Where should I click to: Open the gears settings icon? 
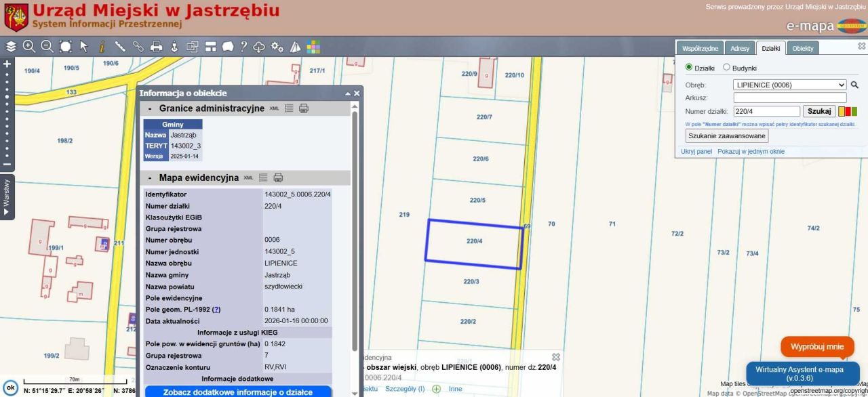[278, 47]
